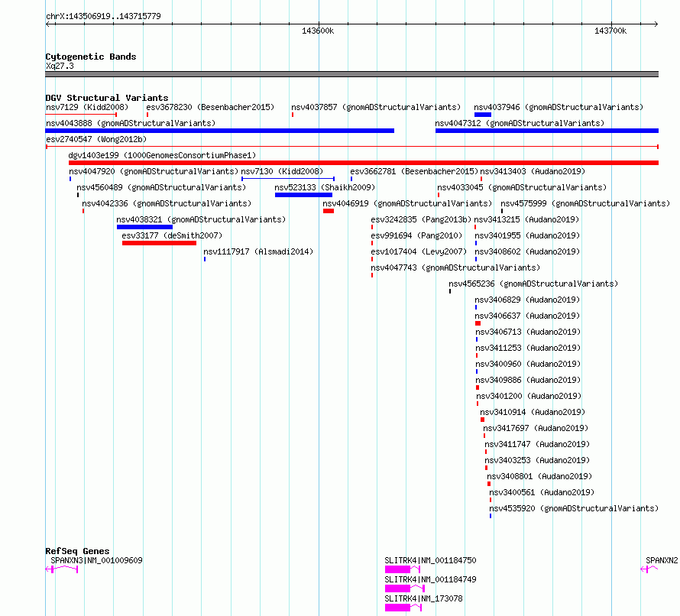Click nsv4047743 gnomAD variant label
The width and height of the screenshot is (680, 616).
pyautogui.click(x=455, y=267)
